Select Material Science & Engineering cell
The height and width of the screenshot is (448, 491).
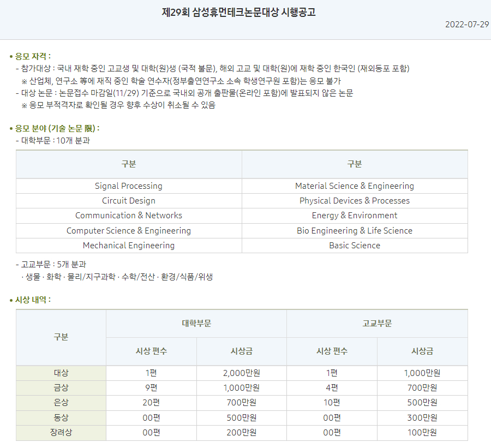coord(355,186)
